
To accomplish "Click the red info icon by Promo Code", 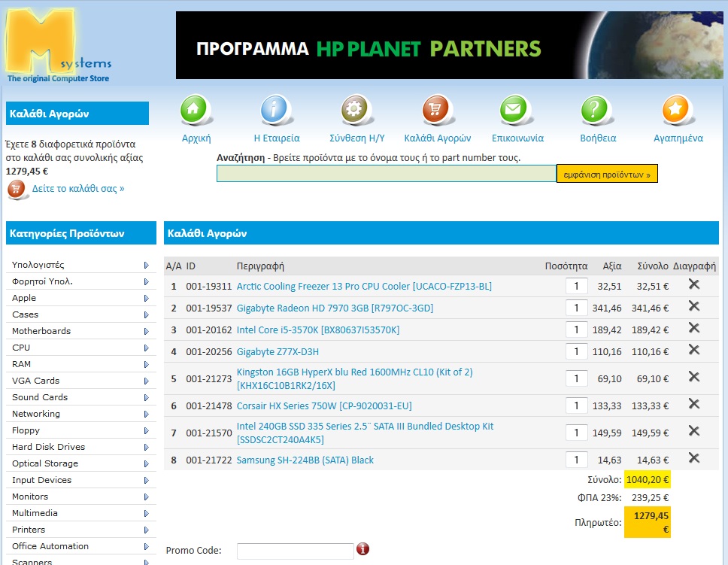I will 362,549.
